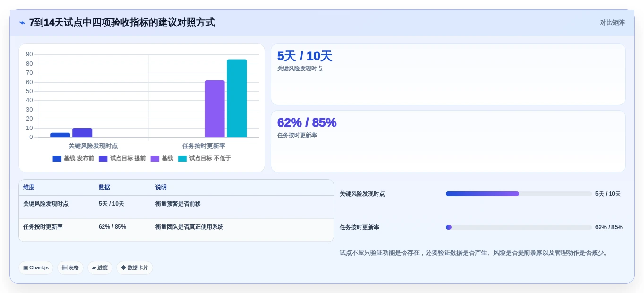Click the 数据卡片 tag chip
Screen dimensions: 644x293
(135, 267)
